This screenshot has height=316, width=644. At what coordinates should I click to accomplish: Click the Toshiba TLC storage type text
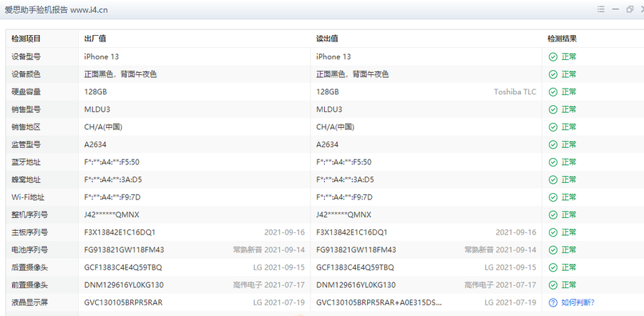point(515,92)
